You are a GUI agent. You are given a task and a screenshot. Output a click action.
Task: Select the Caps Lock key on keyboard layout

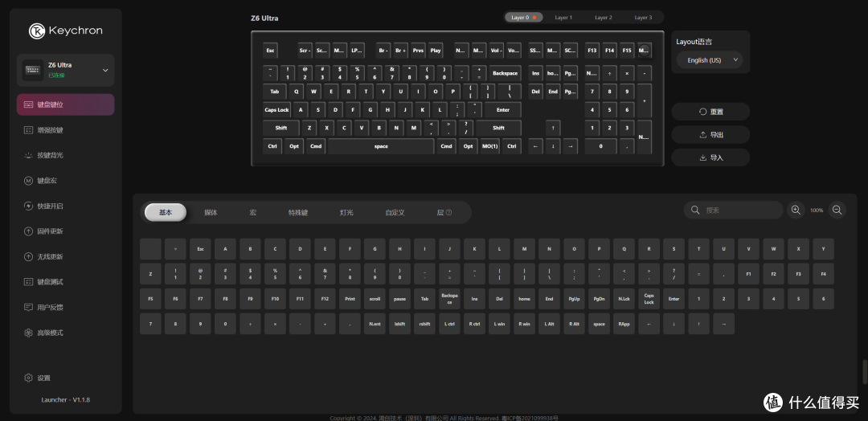click(x=276, y=109)
